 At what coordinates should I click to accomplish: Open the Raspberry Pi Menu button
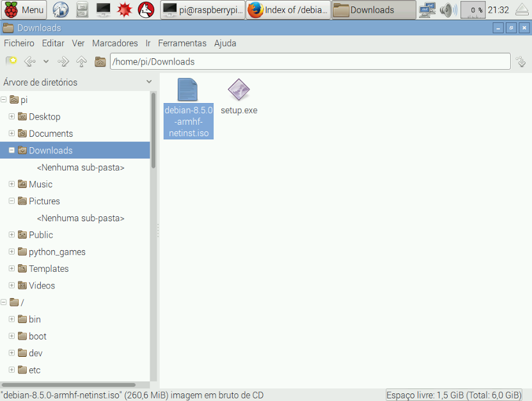coord(24,10)
